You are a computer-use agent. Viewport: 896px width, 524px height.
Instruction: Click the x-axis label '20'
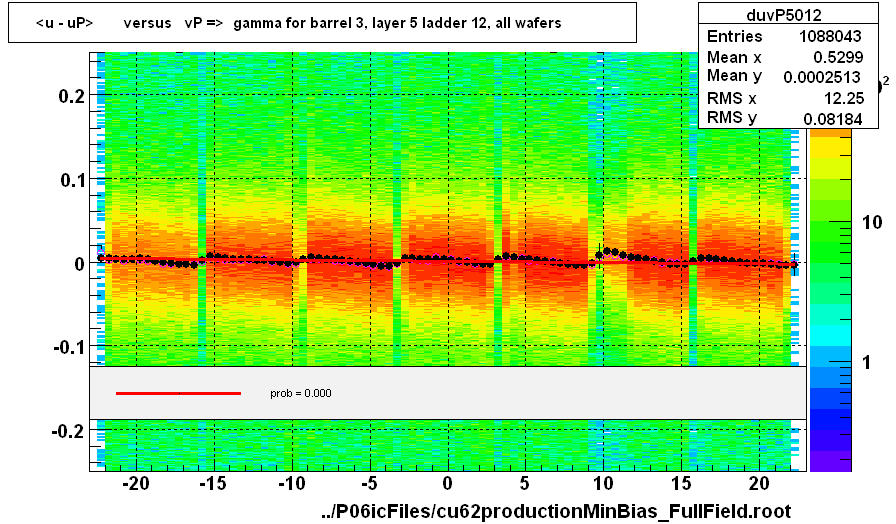pyautogui.click(x=759, y=483)
